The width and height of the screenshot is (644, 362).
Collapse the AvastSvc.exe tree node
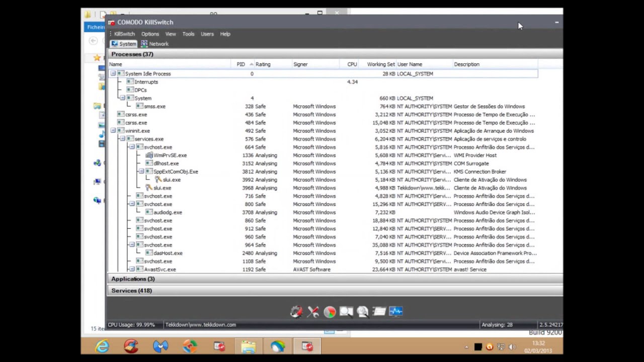click(132, 269)
